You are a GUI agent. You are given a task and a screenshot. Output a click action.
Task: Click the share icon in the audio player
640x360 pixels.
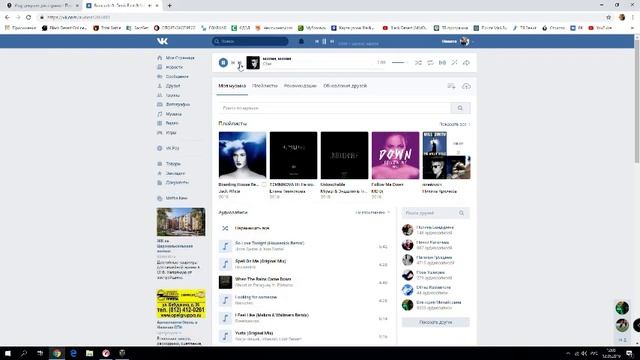click(x=466, y=62)
